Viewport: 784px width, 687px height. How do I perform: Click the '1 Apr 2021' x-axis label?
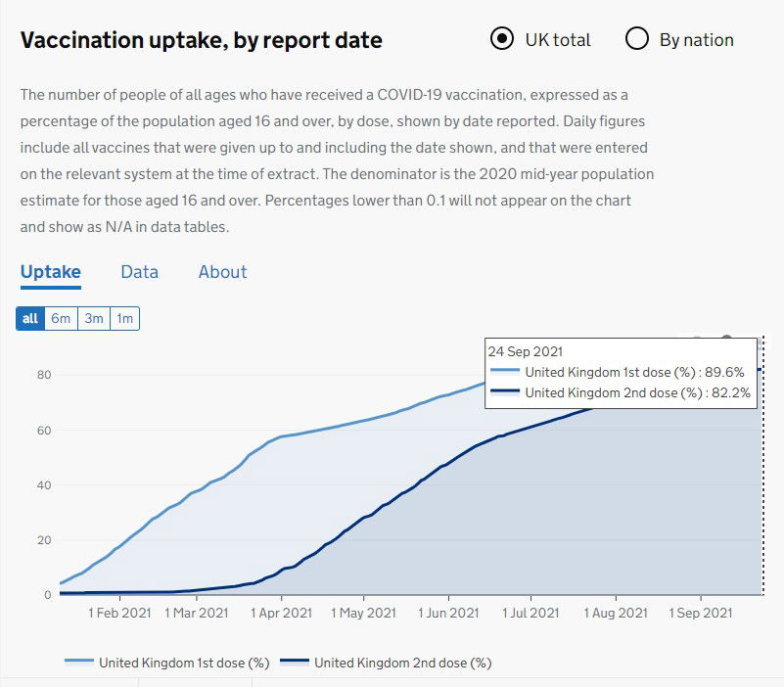pyautogui.click(x=281, y=613)
